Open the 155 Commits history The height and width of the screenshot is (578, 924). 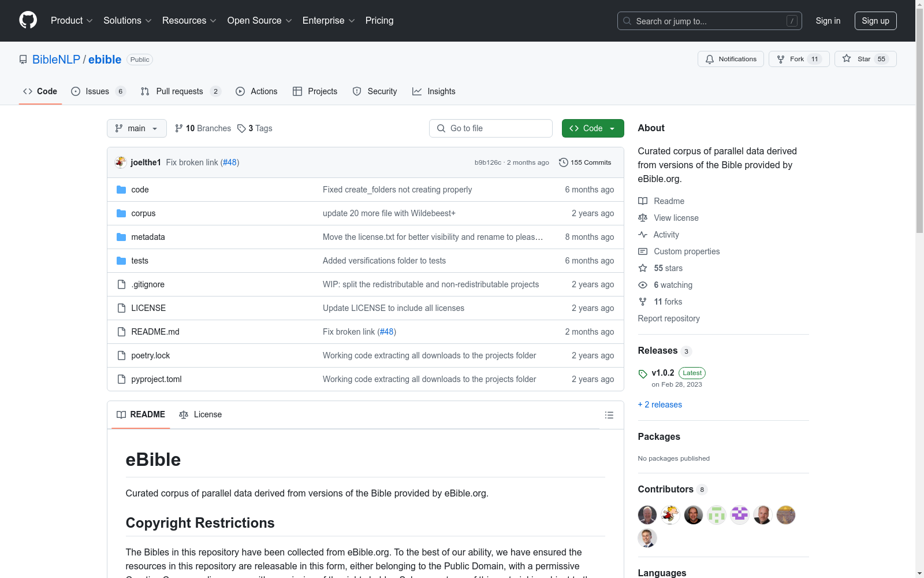pos(585,162)
